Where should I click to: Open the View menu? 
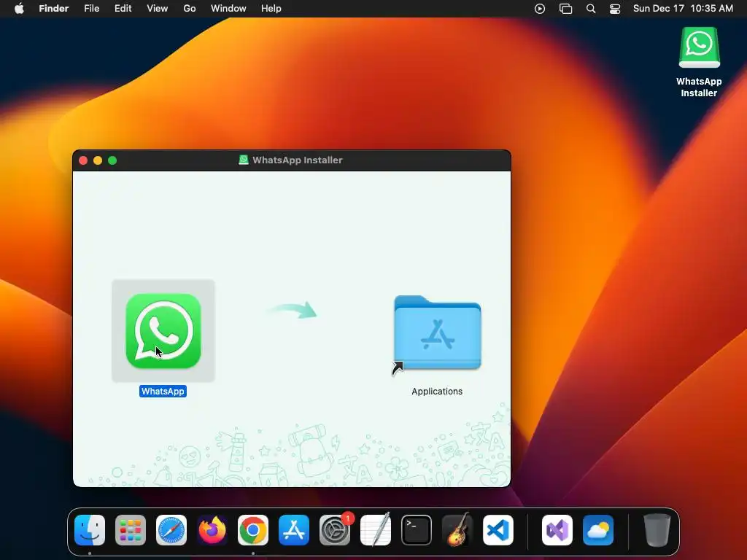pyautogui.click(x=158, y=9)
